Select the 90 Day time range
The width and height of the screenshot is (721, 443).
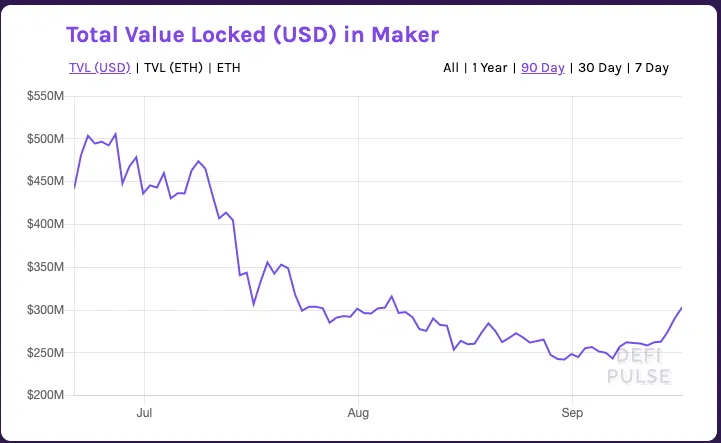543,68
